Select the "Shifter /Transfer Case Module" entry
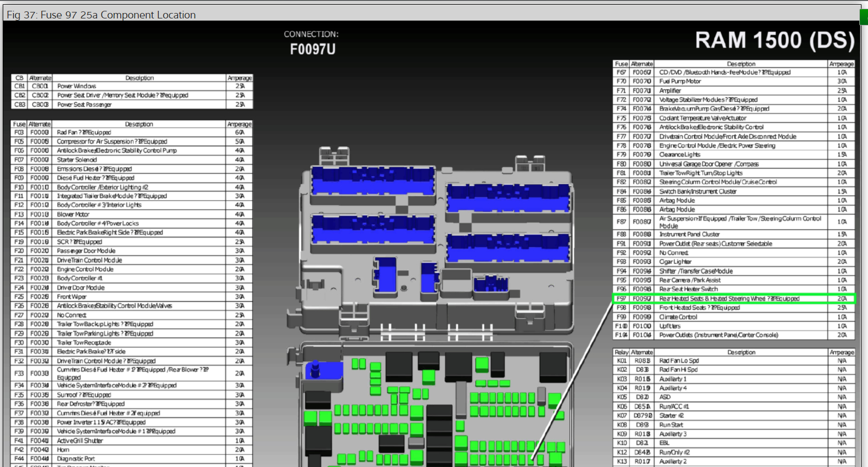The height and width of the screenshot is (467, 868). coord(696,271)
